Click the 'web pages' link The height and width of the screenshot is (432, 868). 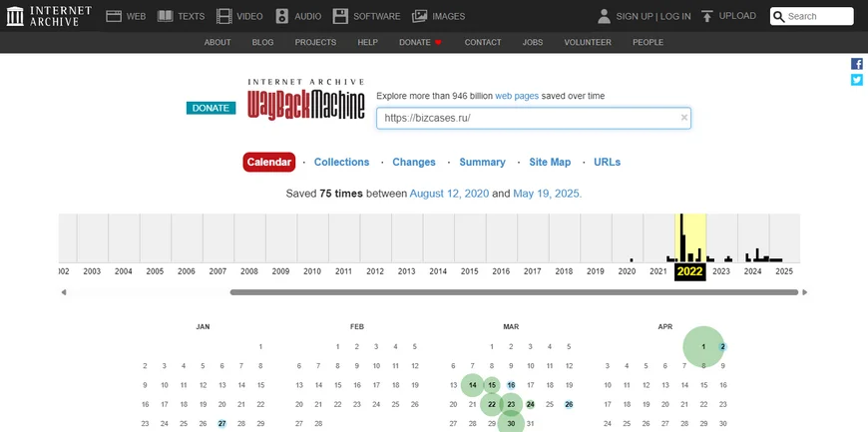pos(517,96)
